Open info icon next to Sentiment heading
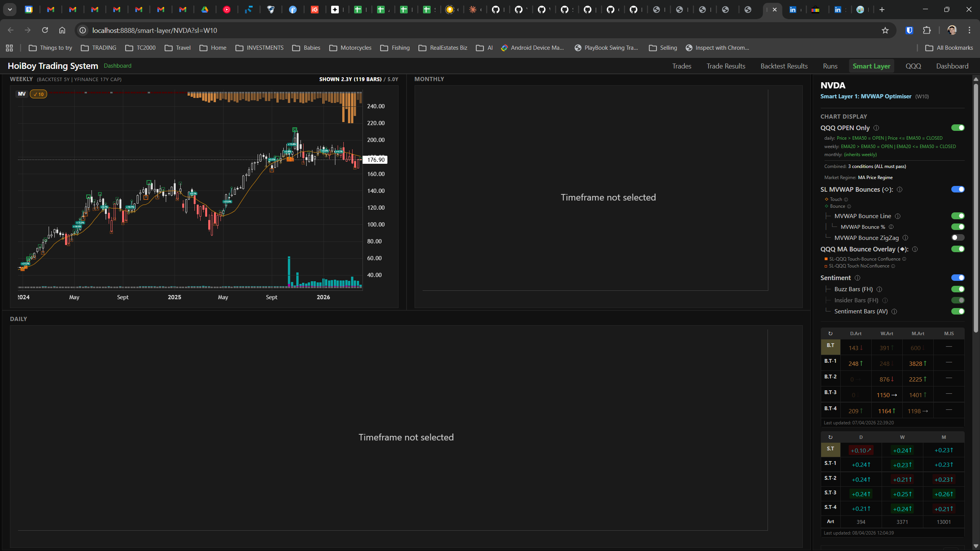980x551 pixels. pyautogui.click(x=857, y=278)
